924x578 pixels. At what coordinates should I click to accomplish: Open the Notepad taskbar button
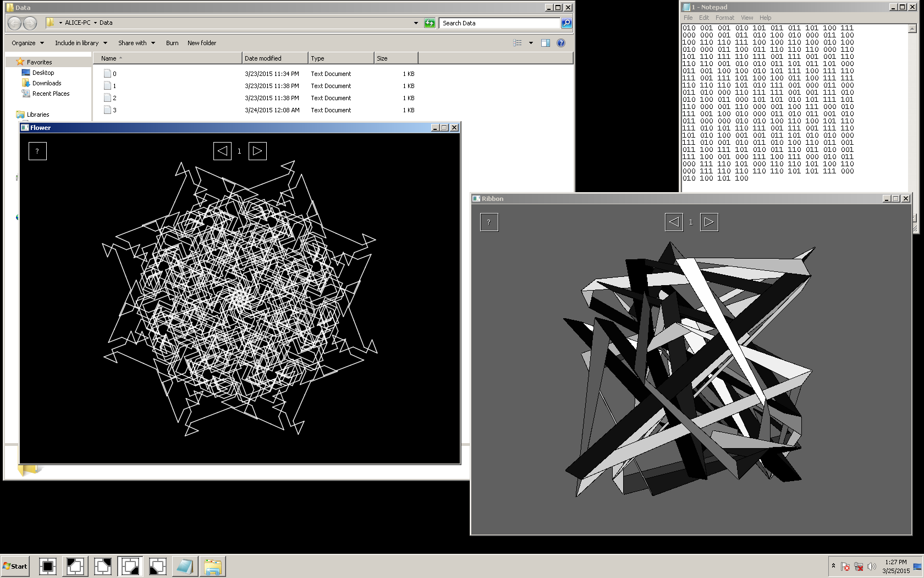point(185,566)
